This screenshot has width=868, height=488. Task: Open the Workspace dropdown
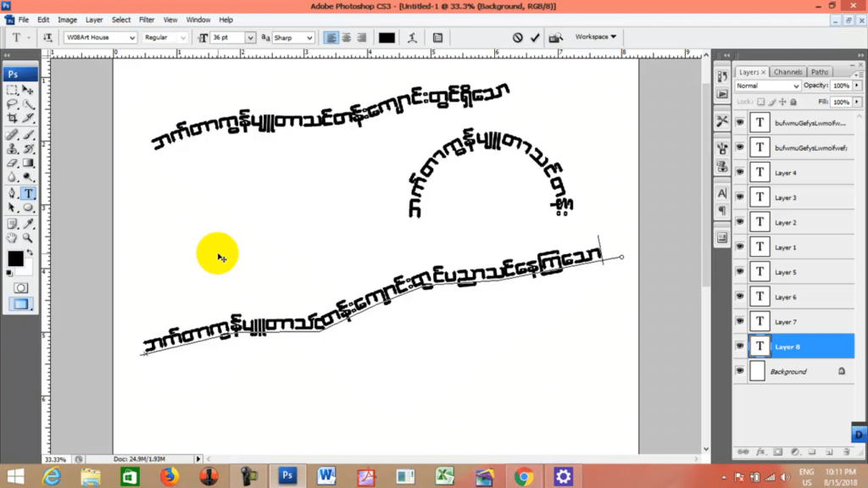[x=596, y=36]
